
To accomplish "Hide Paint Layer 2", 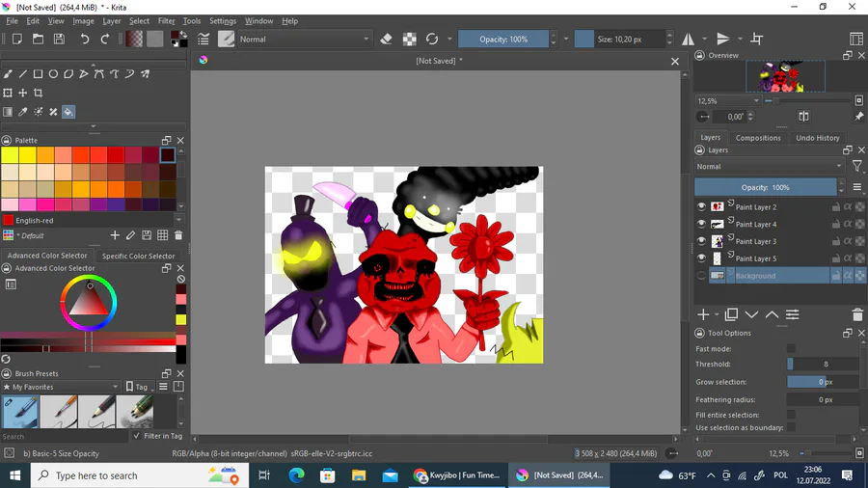I will point(701,207).
